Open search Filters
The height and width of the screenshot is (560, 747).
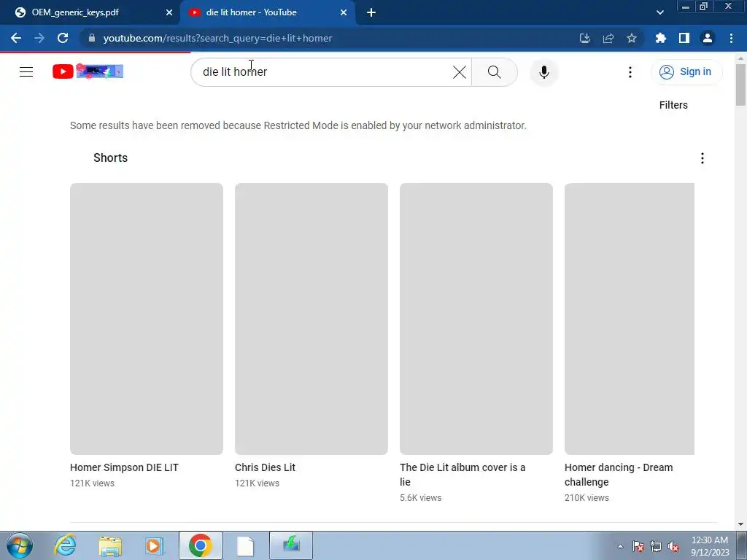click(x=673, y=105)
